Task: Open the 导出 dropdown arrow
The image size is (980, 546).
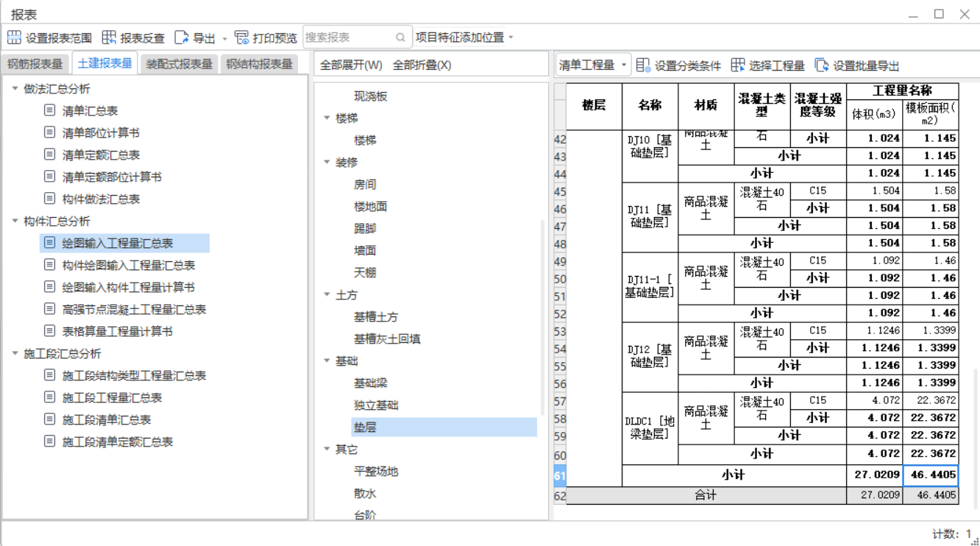Action: coord(225,38)
